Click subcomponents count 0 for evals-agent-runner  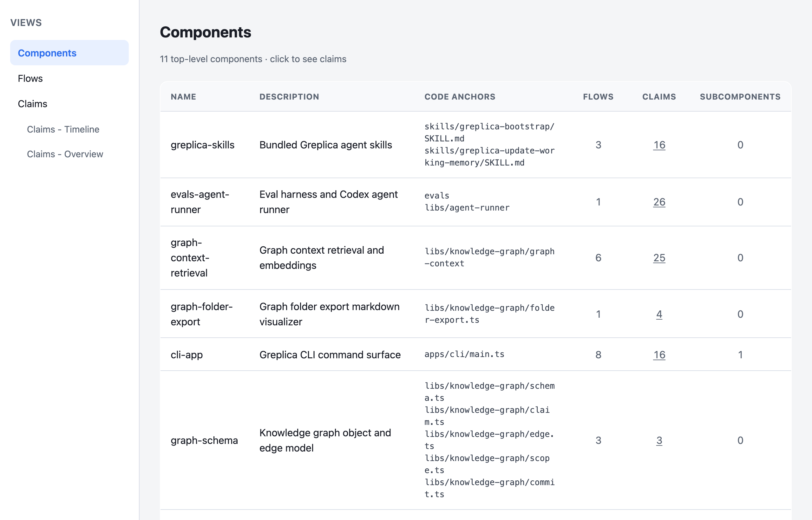(x=740, y=202)
